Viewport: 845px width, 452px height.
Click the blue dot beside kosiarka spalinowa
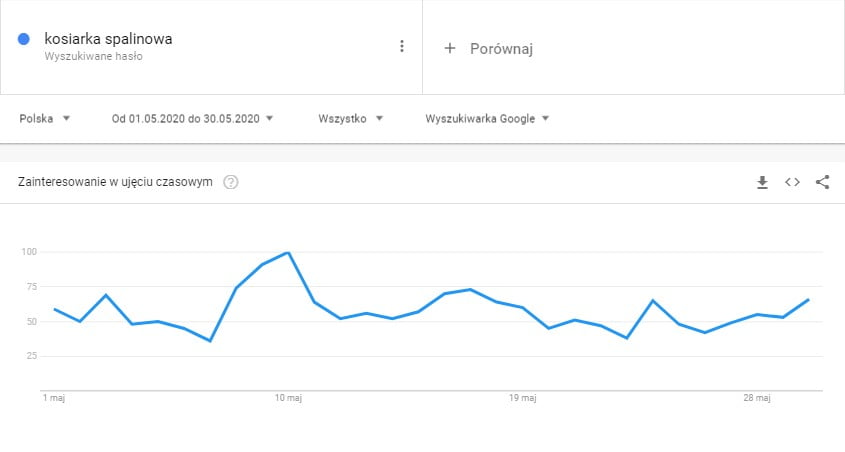pos(24,39)
